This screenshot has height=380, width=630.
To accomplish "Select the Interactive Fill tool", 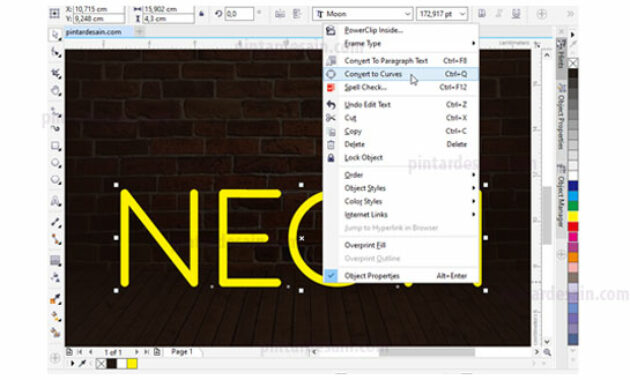I will [x=55, y=316].
